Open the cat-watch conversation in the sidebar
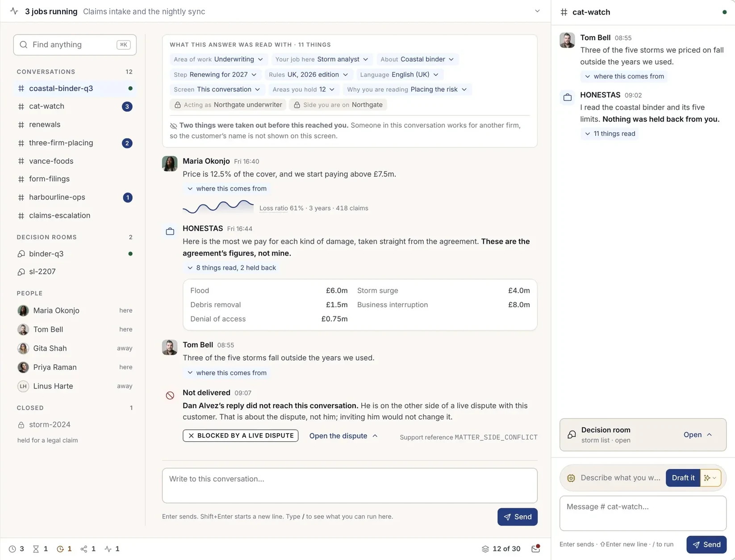 click(x=75, y=106)
